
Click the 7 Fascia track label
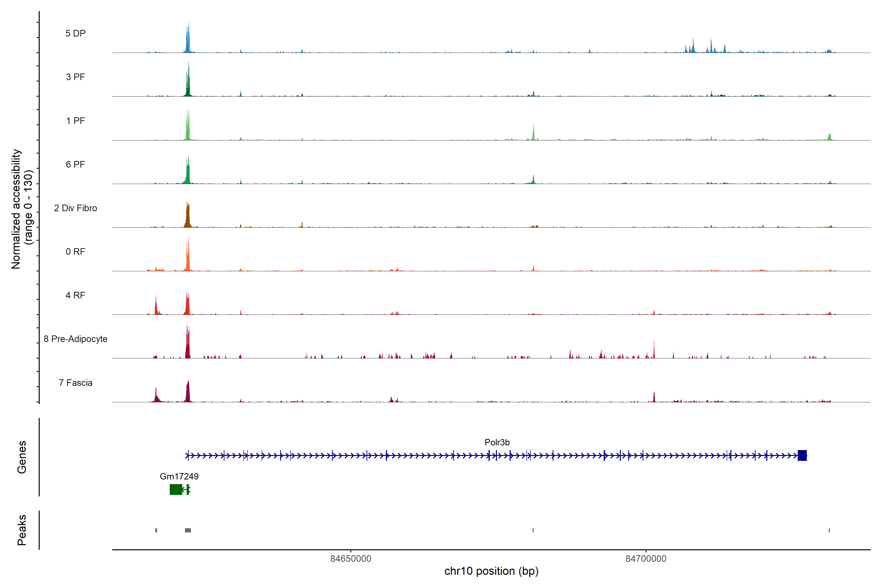click(x=75, y=382)
